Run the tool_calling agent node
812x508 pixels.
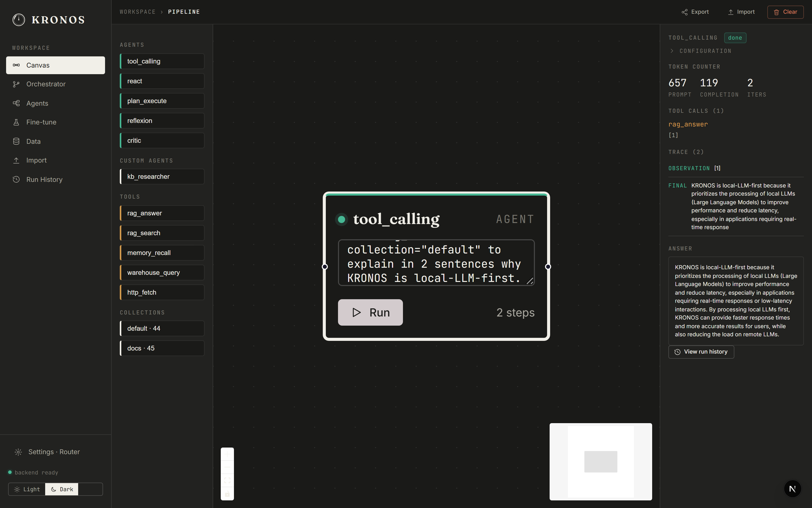tap(370, 312)
